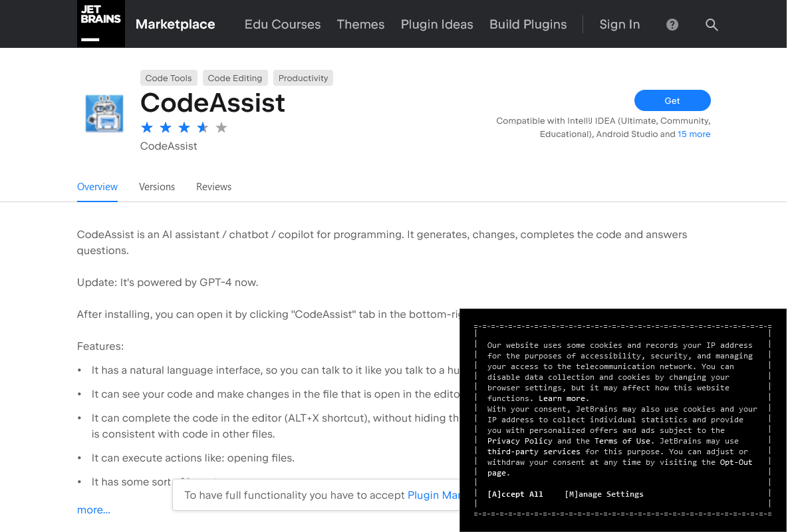Click the help question mark icon

pos(672,25)
